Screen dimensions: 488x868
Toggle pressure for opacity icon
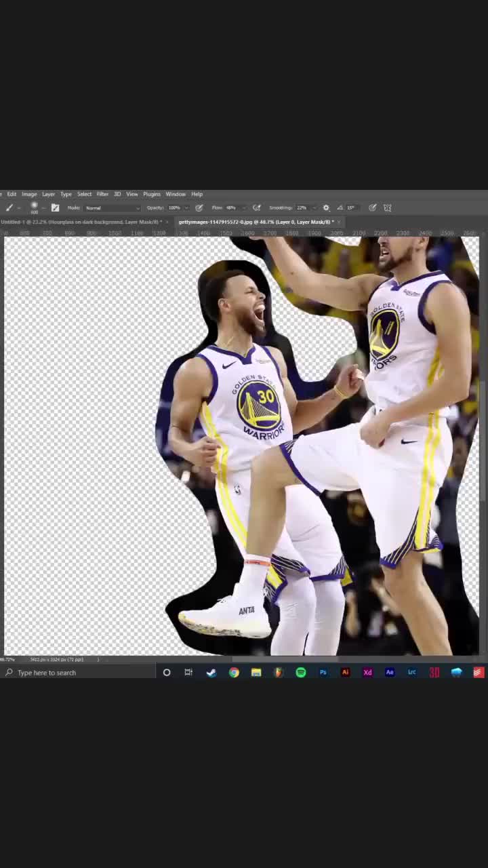(x=199, y=208)
